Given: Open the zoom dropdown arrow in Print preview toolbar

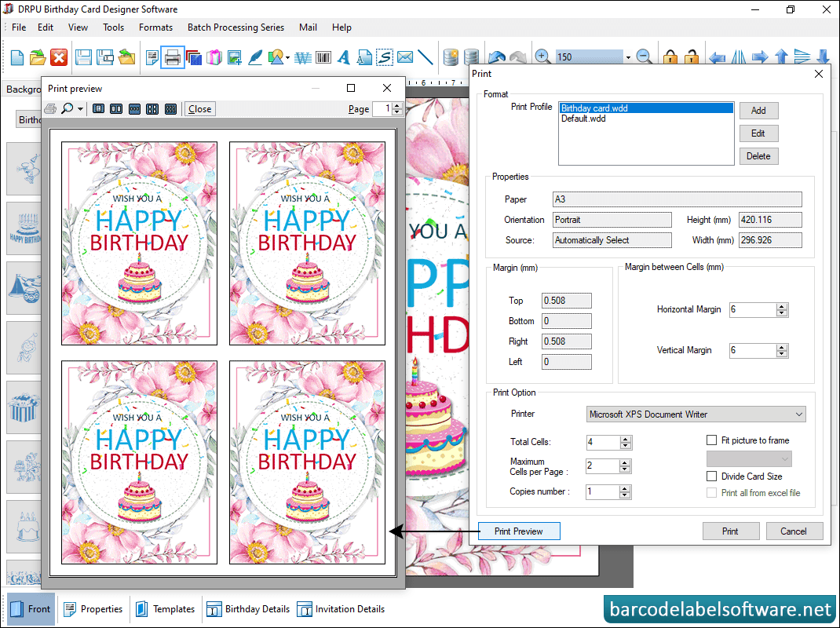Looking at the screenshot, I should [x=80, y=109].
